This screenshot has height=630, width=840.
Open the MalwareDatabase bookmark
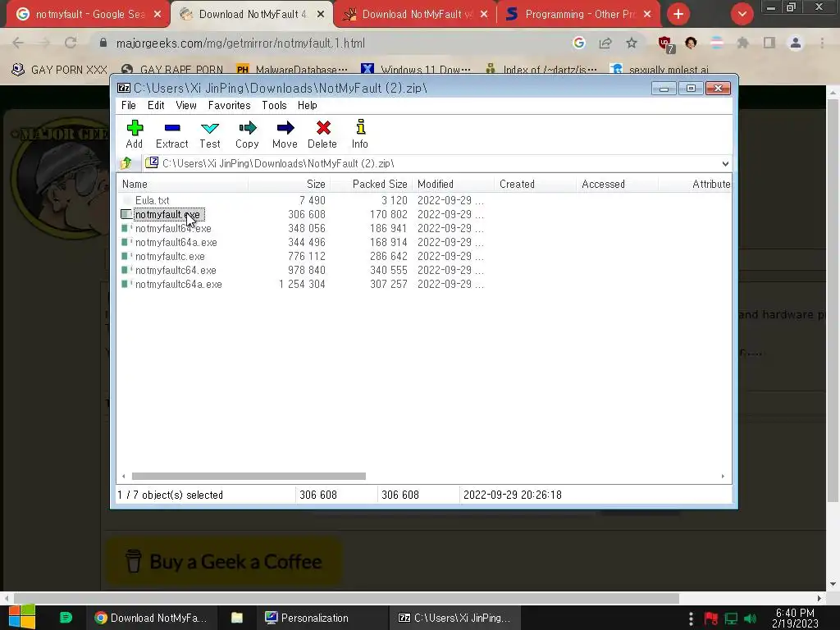point(293,70)
